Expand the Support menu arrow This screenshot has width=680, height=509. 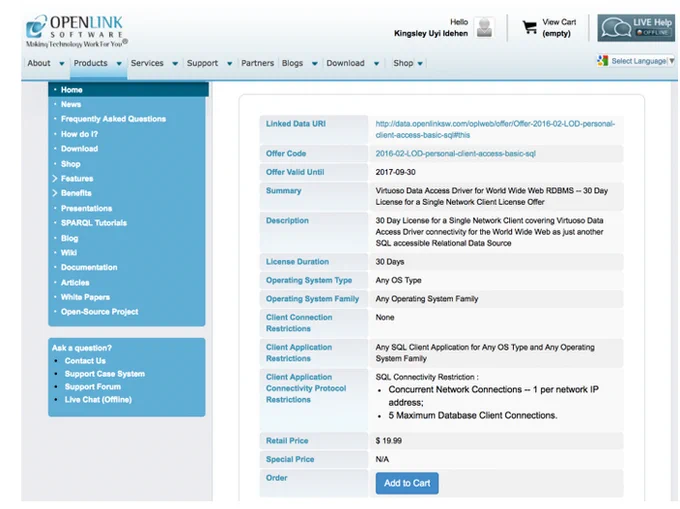click(229, 64)
